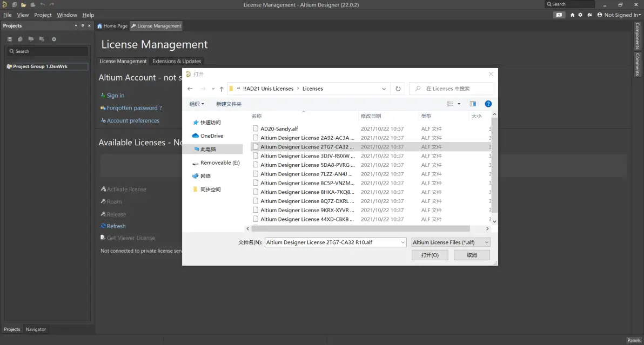Pin the Projects panel
Image resolution: width=644 pixels, height=345 pixels.
click(x=83, y=25)
